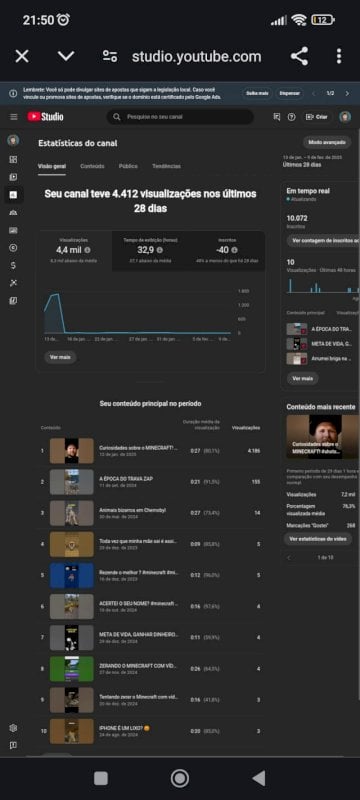The height and width of the screenshot is (800, 360).
Task: Tap the Android home circle button
Action: (x=179, y=778)
